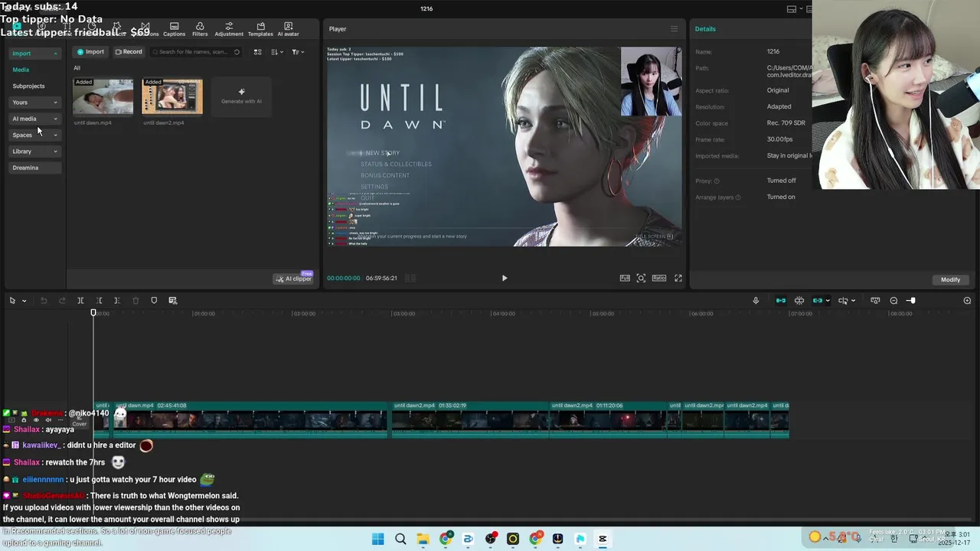Toggle clip linkage
Viewport: 980px width, 551px height.
pyautogui.click(x=817, y=301)
